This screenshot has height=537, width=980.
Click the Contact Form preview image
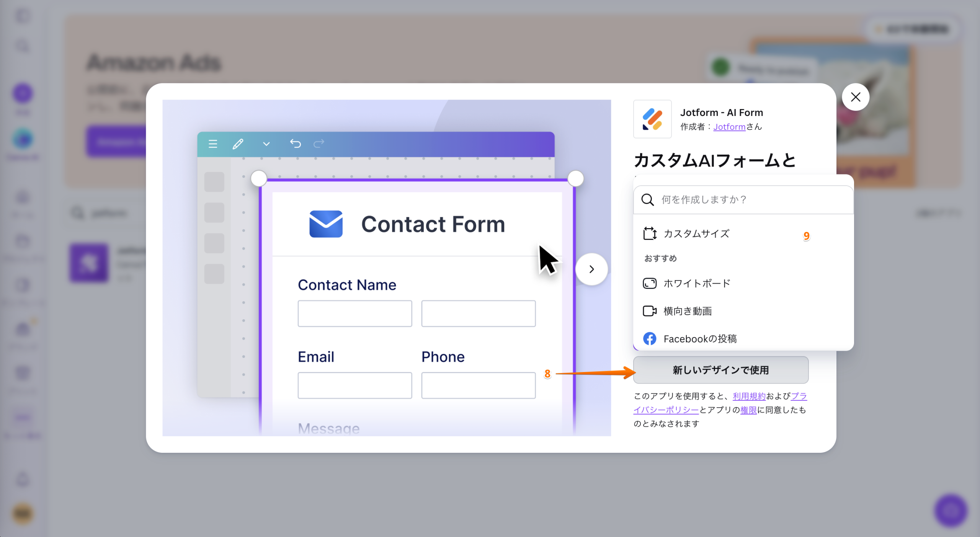387,268
